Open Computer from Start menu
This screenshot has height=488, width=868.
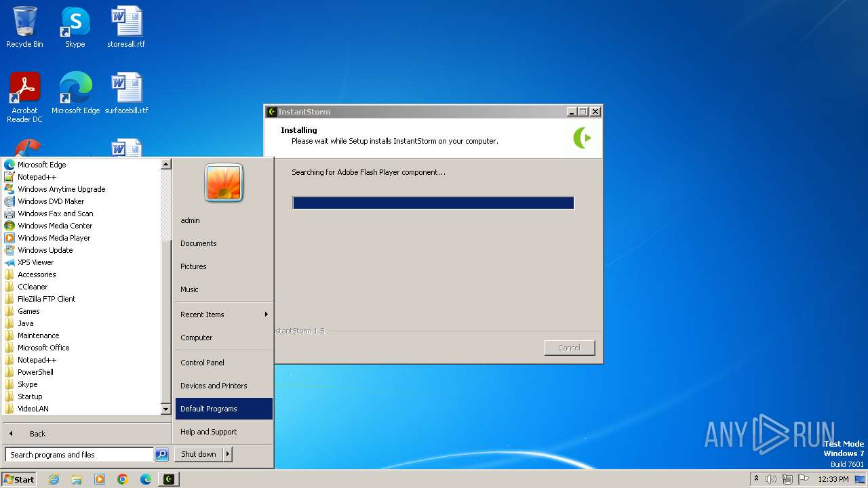[x=224, y=338]
